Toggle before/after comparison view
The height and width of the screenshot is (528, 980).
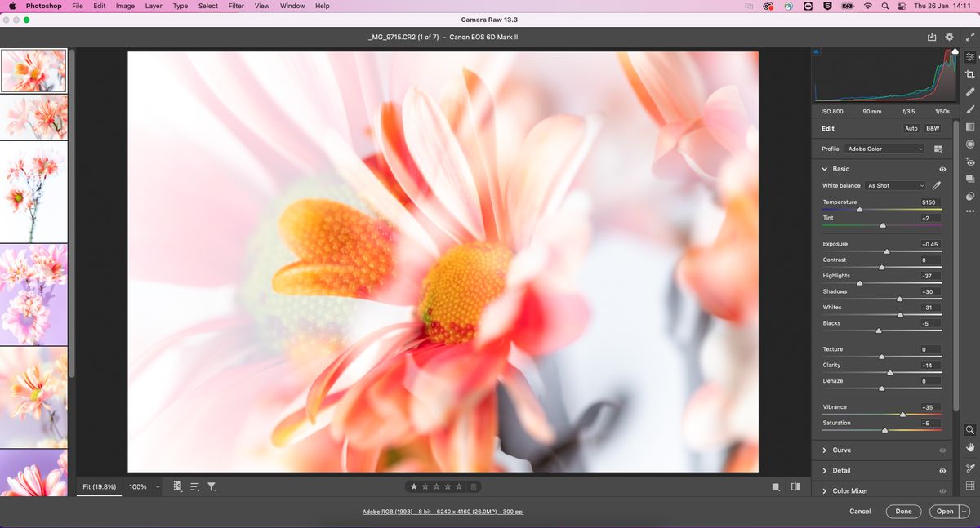coord(795,486)
